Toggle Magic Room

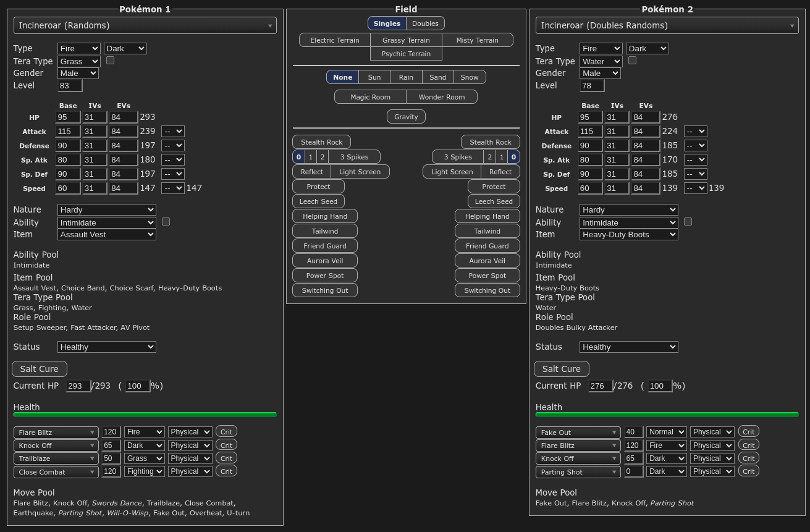click(370, 97)
